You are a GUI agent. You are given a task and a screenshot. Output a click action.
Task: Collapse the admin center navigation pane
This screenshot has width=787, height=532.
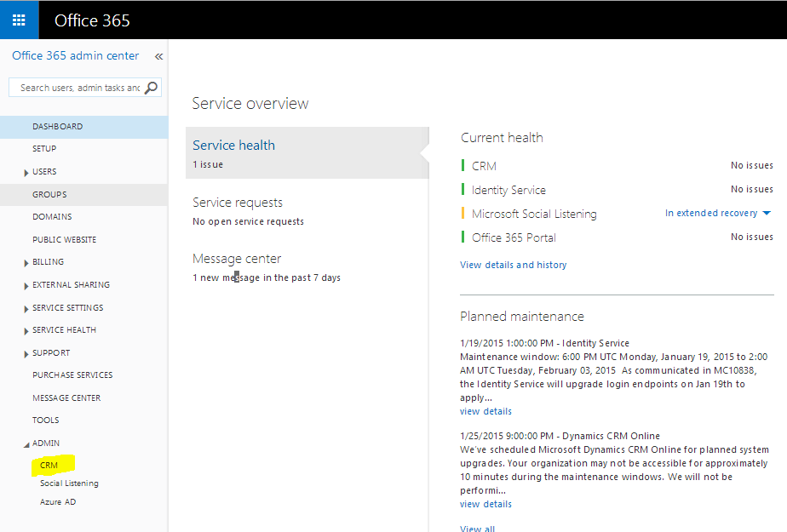point(158,56)
